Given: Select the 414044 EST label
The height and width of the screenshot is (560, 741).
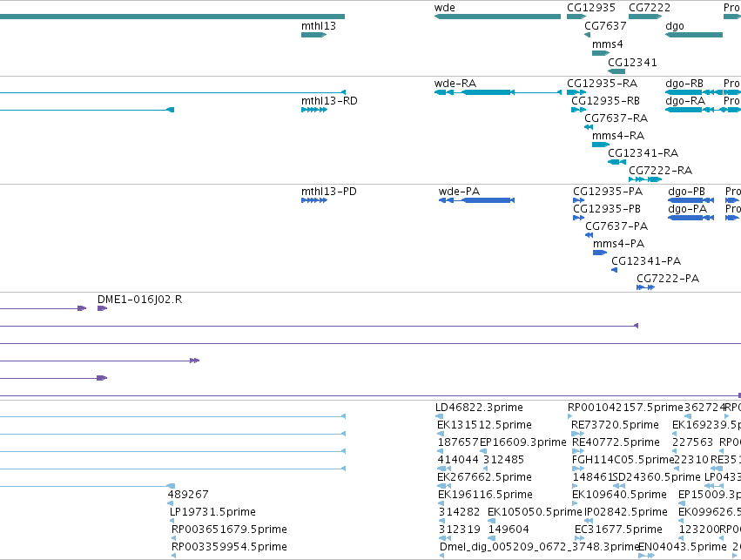Looking at the screenshot, I should [x=457, y=460].
